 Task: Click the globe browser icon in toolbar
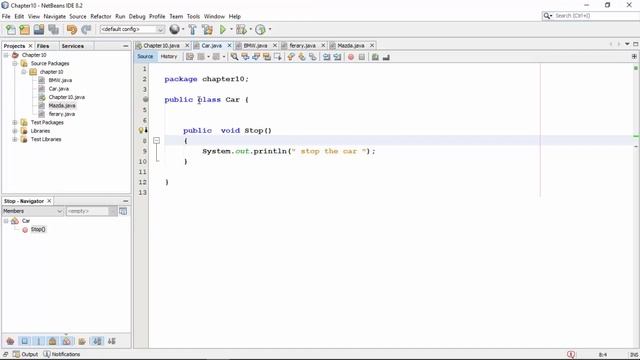[174, 29]
